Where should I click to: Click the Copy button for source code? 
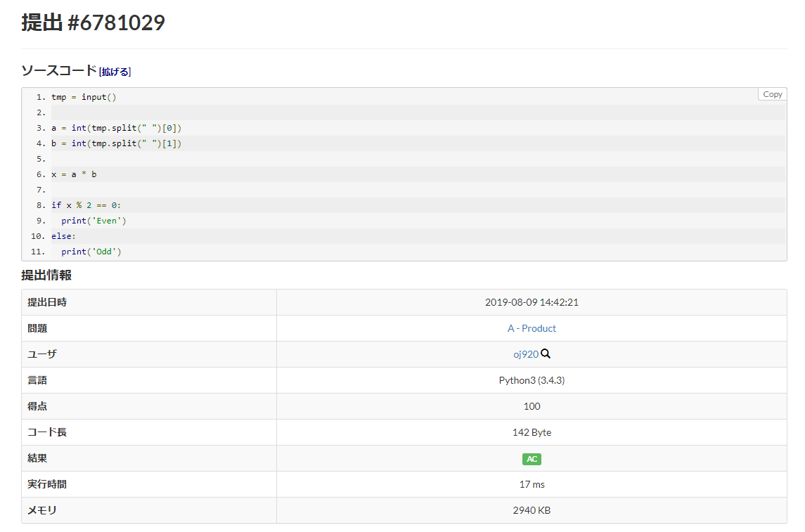[x=772, y=94]
